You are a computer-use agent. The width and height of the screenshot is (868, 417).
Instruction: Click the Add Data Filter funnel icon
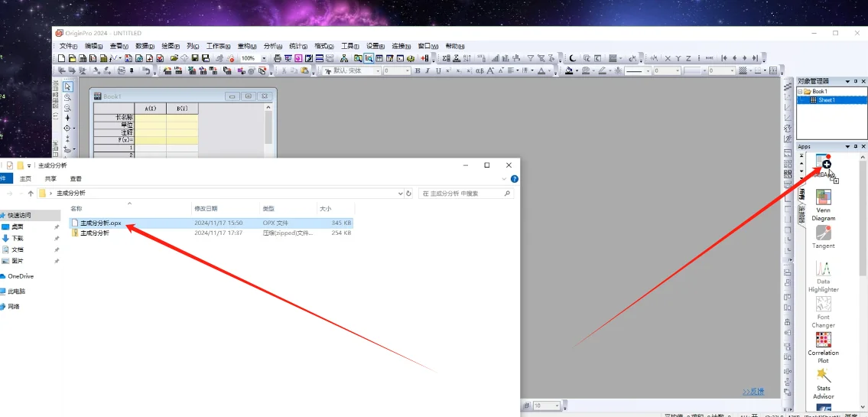[x=530, y=58]
